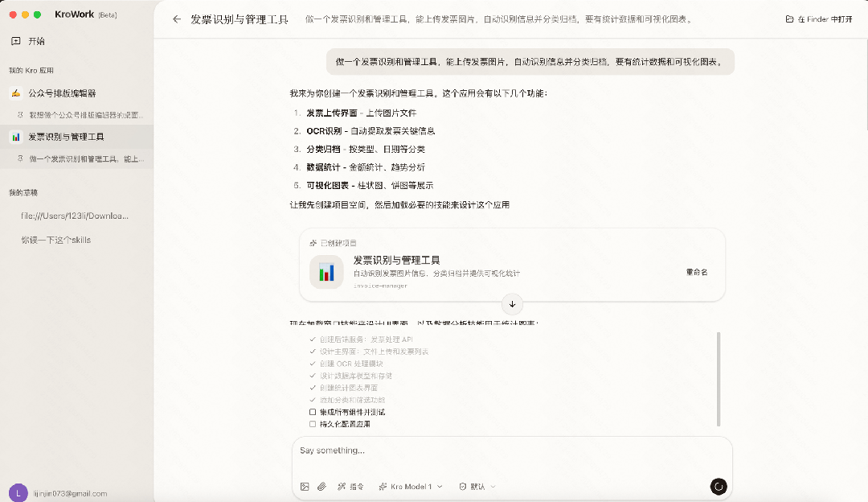Click the image upload icon in chat bar
The height and width of the screenshot is (502, 868).
click(305, 486)
